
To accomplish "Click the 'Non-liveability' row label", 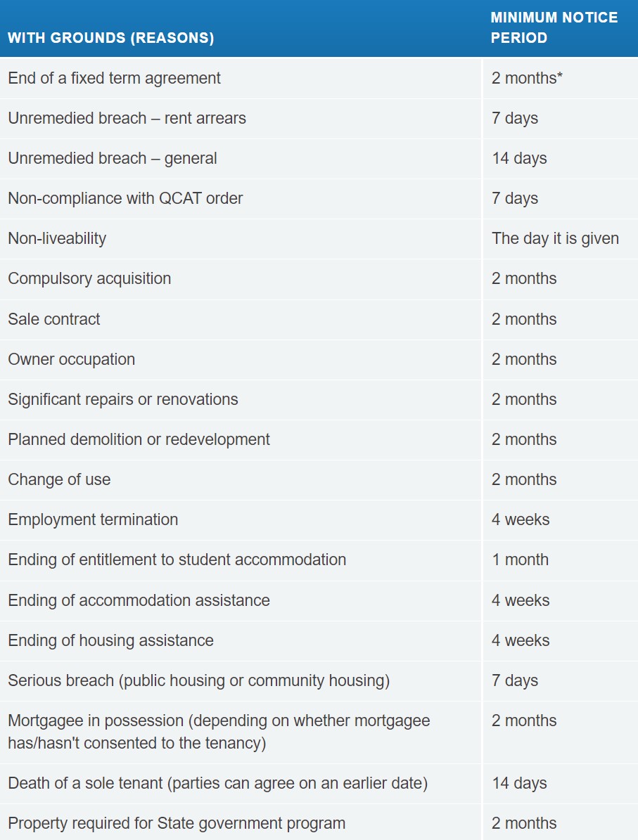I will 58,238.
